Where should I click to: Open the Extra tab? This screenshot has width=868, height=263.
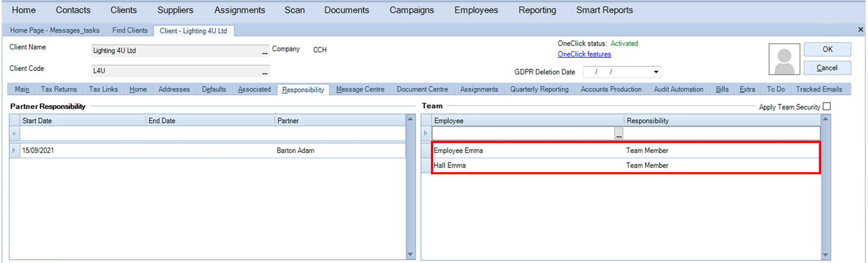(747, 89)
